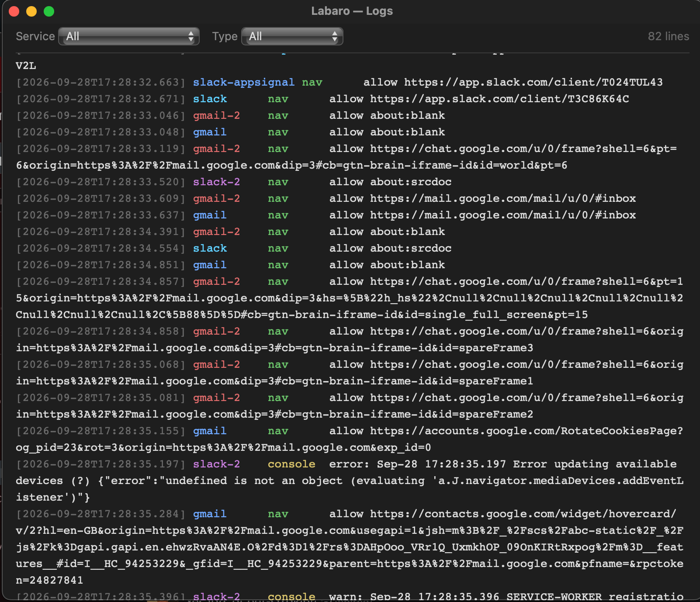Click the line ending with id=spareFrame3
This screenshot has height=602, width=700.
274,348
